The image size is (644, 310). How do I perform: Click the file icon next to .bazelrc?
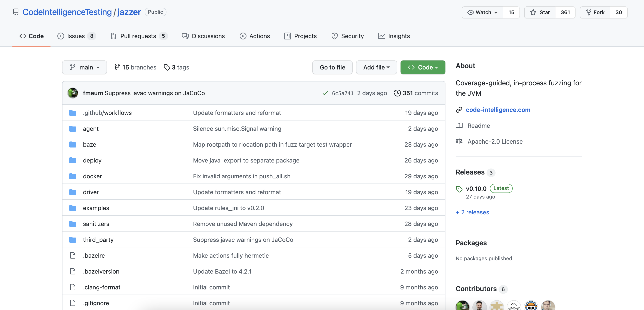click(73, 255)
